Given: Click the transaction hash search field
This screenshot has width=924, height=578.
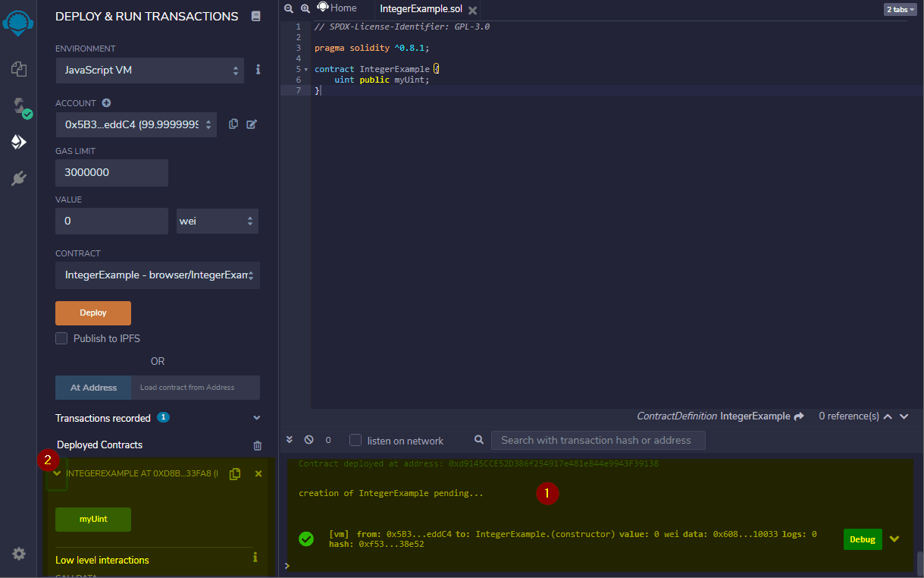Looking at the screenshot, I should pos(598,440).
